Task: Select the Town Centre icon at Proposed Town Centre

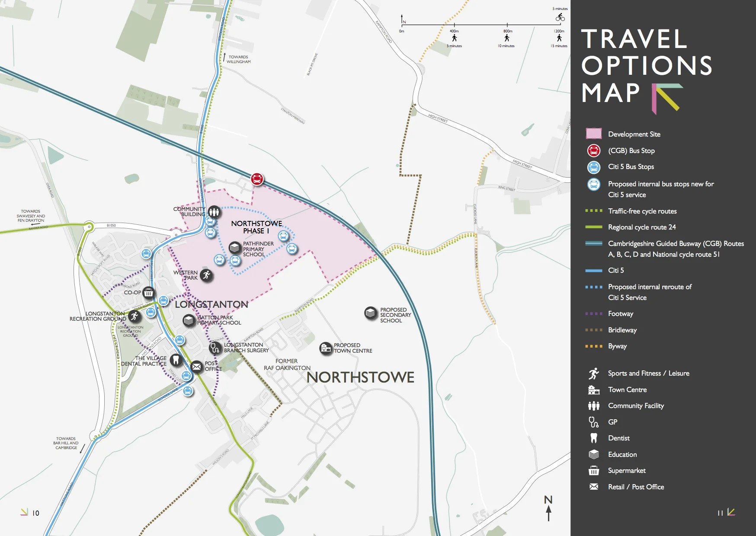Action: click(x=325, y=348)
